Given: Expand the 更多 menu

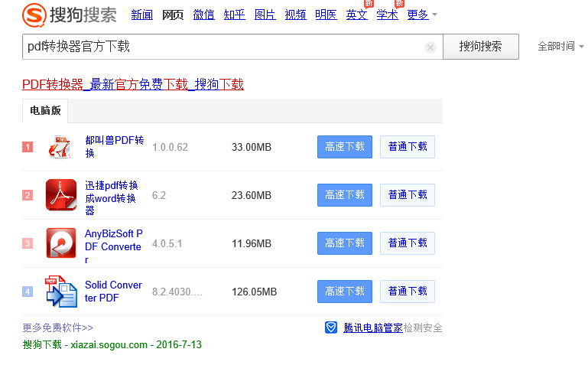Looking at the screenshot, I should coord(422,15).
